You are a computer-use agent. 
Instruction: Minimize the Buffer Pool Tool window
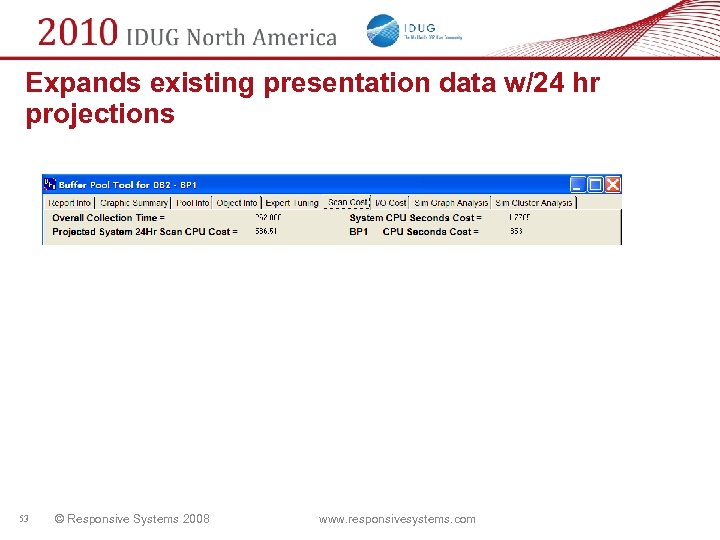coord(578,185)
